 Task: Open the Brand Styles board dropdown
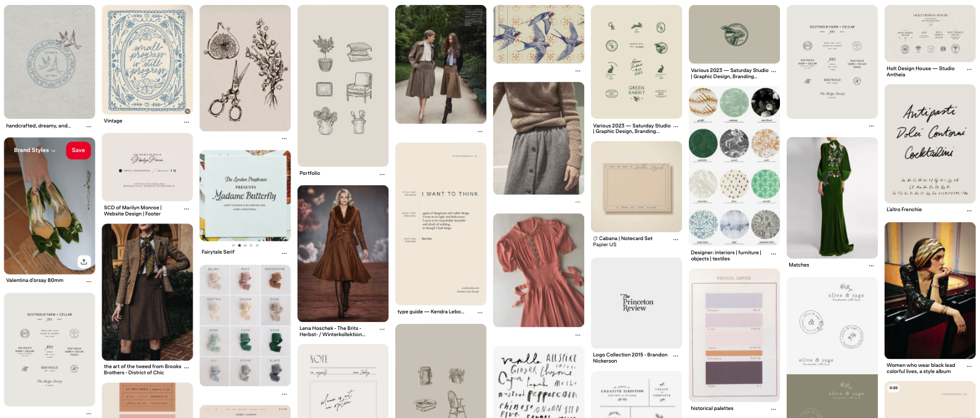34,150
